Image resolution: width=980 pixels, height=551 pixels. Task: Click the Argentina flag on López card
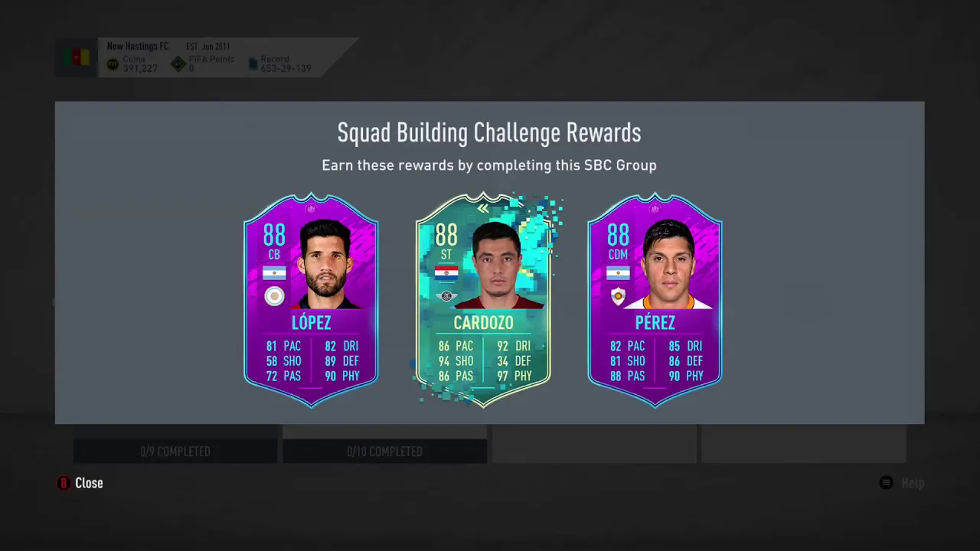274,273
